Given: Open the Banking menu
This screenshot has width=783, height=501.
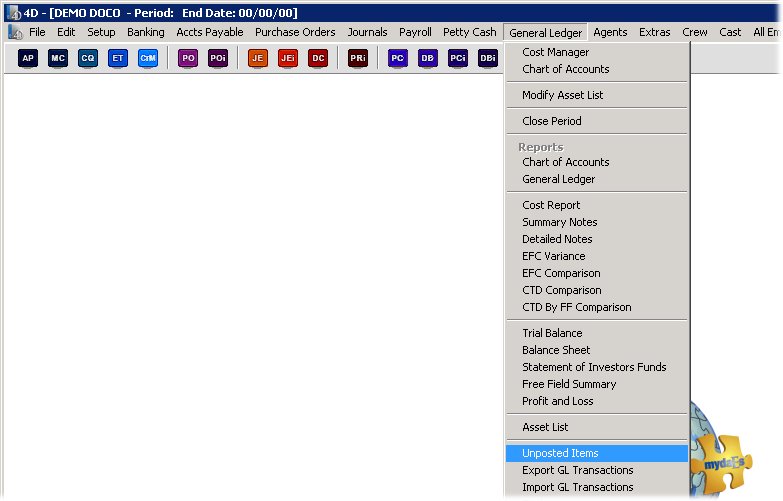Looking at the screenshot, I should click(146, 32).
